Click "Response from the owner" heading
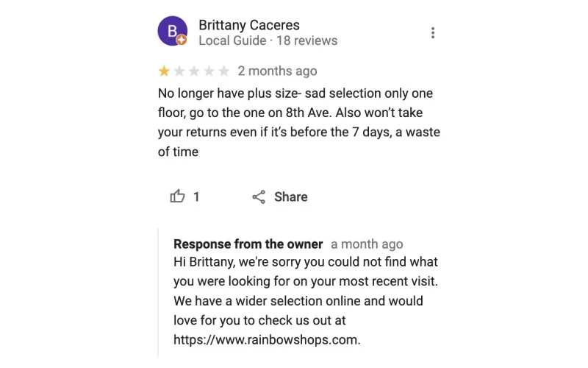The image size is (588, 368). tap(248, 244)
